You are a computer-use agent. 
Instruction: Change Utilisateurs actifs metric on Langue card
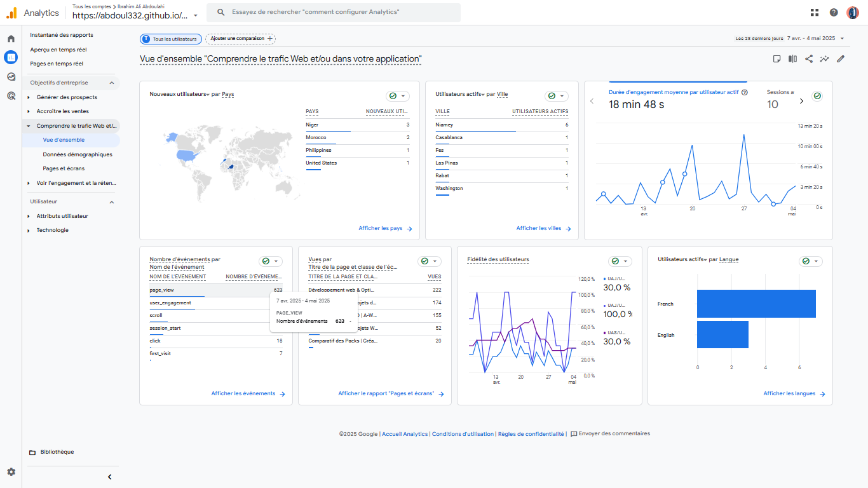pyautogui.click(x=683, y=259)
